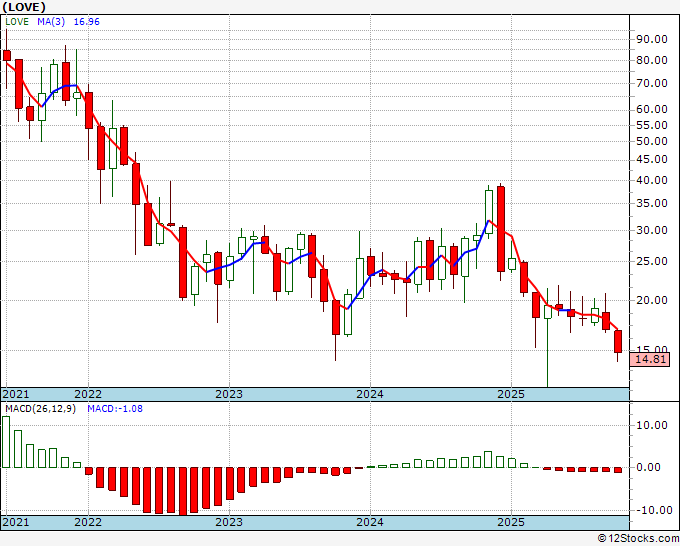The height and width of the screenshot is (546, 680).
Task: Select the MACD(26,12,9) indicator label
Action: [40, 409]
